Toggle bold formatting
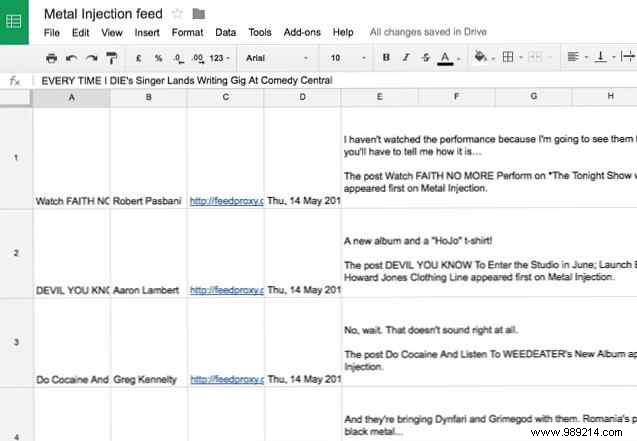 pos(386,58)
